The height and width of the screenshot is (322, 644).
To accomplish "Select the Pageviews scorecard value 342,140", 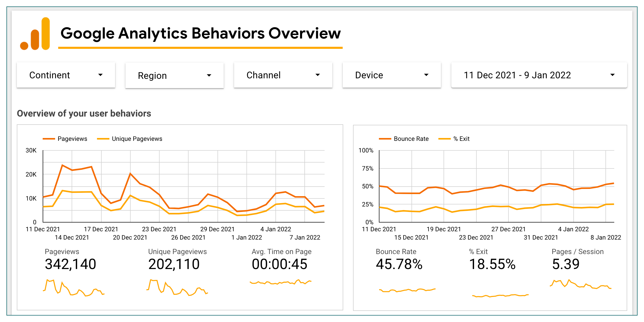I will click(x=70, y=264).
